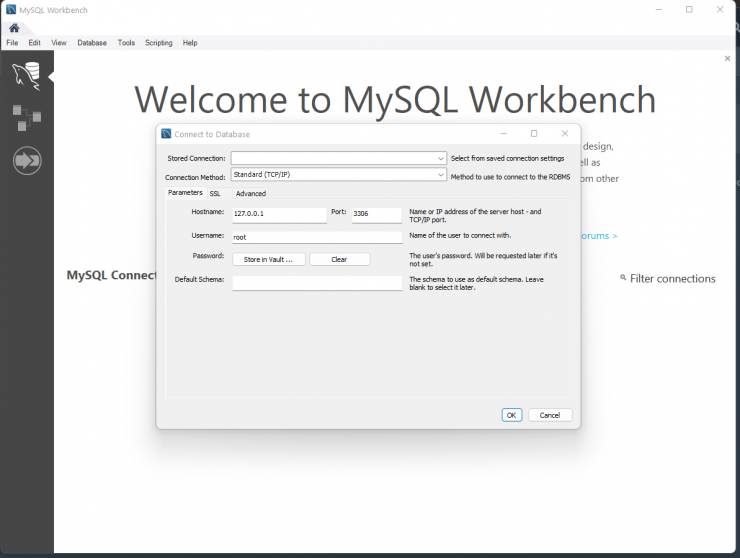This screenshot has height=558, width=740.
Task: Switch to the Advanced tab
Action: point(251,194)
